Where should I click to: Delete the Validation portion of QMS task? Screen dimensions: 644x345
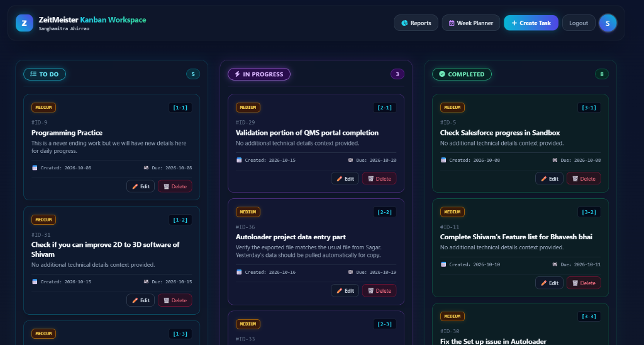[x=379, y=178]
